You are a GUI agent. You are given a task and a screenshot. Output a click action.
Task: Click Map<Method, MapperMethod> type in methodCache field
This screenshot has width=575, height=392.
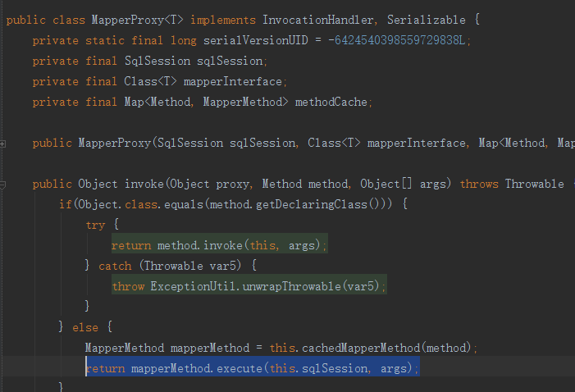point(206,102)
